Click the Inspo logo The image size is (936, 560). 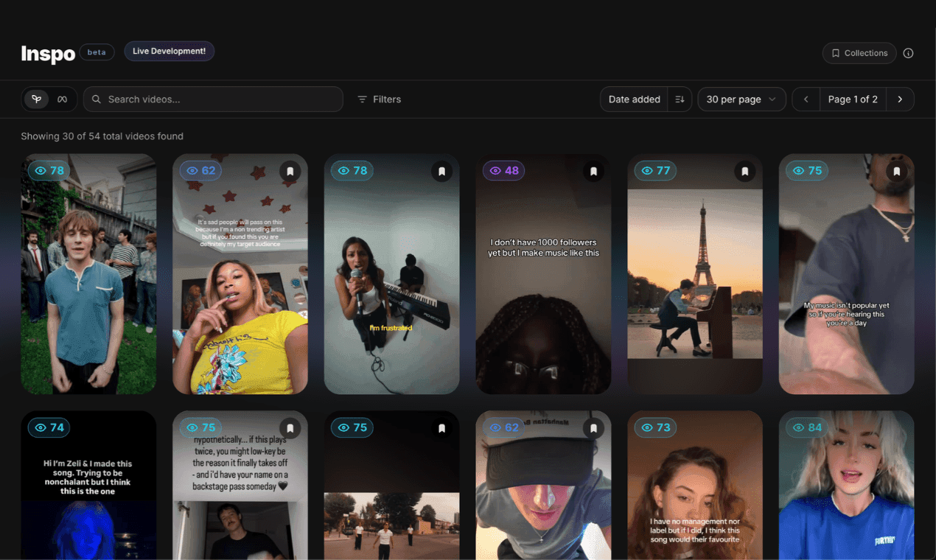point(48,53)
